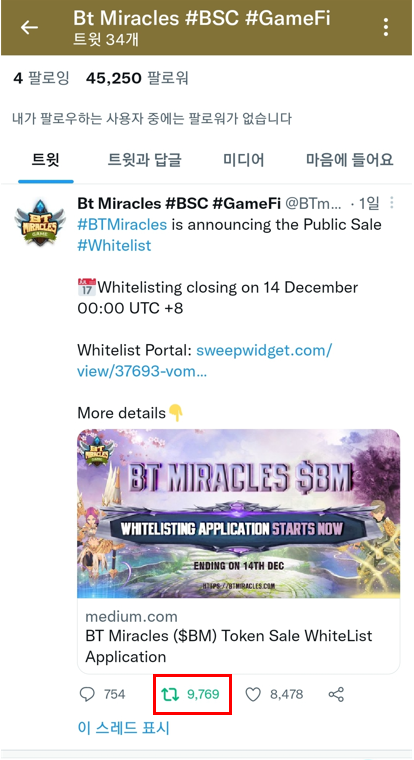Open the 마음에 들어요 tab

point(349,159)
